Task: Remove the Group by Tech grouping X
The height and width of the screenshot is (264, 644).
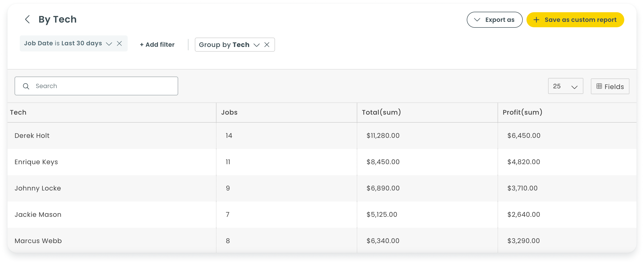Action: tap(267, 45)
